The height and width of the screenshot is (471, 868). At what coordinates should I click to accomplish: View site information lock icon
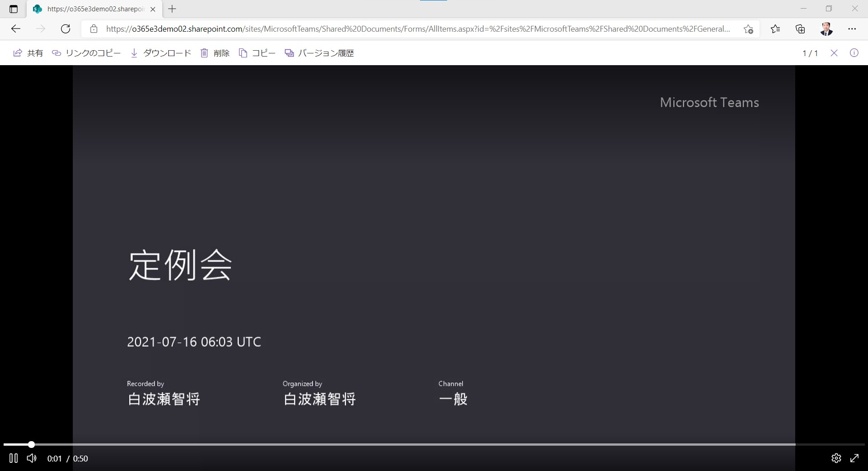[x=94, y=29]
